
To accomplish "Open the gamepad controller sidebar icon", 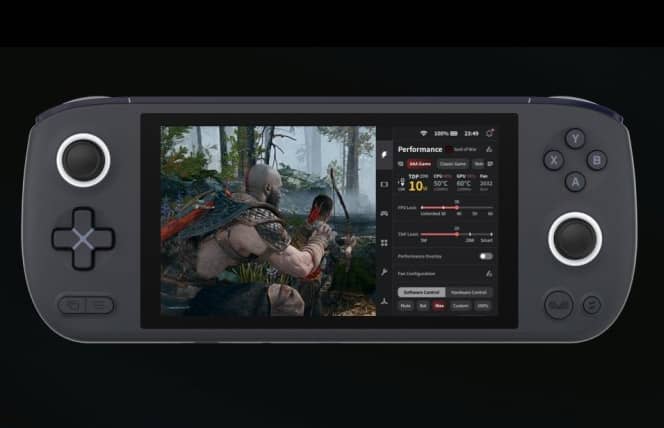I will pyautogui.click(x=385, y=213).
